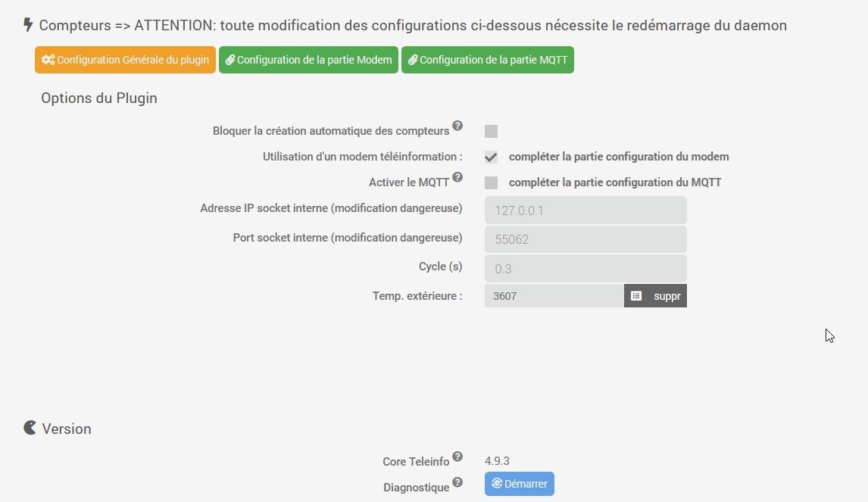Tick Bloquer la création automatique des compteurs checkbox
This screenshot has width=868, height=502.
(x=491, y=131)
